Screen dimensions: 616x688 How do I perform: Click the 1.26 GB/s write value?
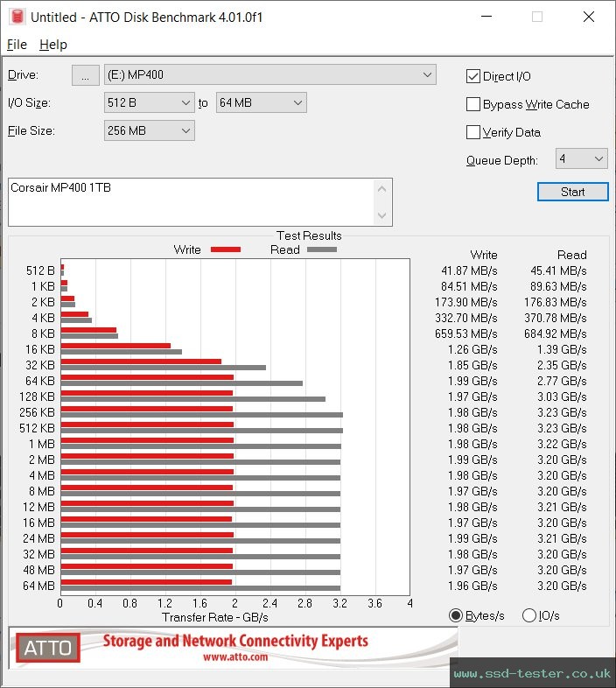click(472, 349)
